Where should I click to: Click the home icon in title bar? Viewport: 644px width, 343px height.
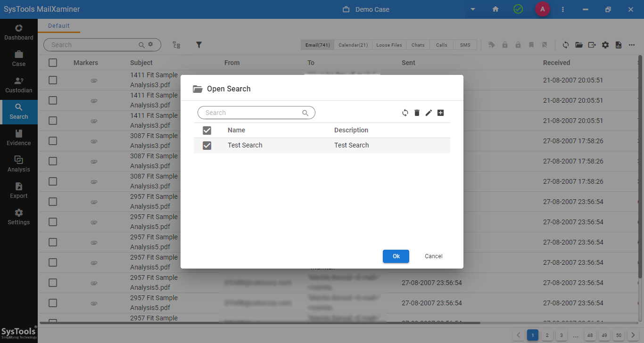point(495,9)
